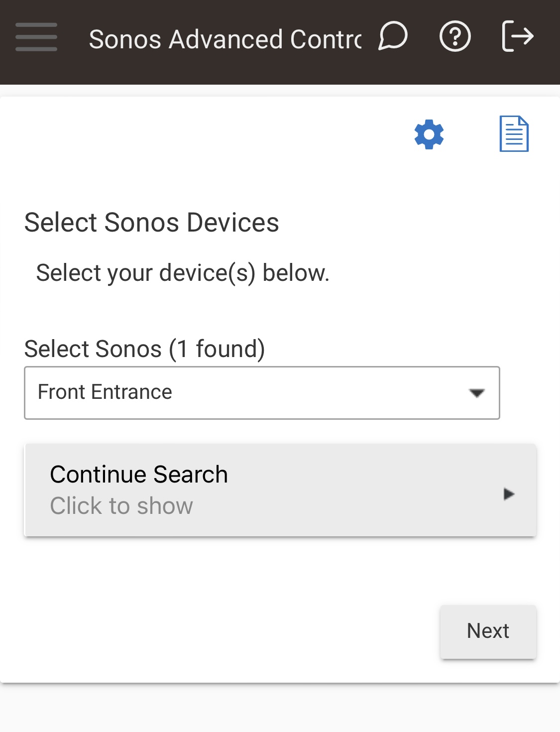Open the blue document page icon

point(514,134)
